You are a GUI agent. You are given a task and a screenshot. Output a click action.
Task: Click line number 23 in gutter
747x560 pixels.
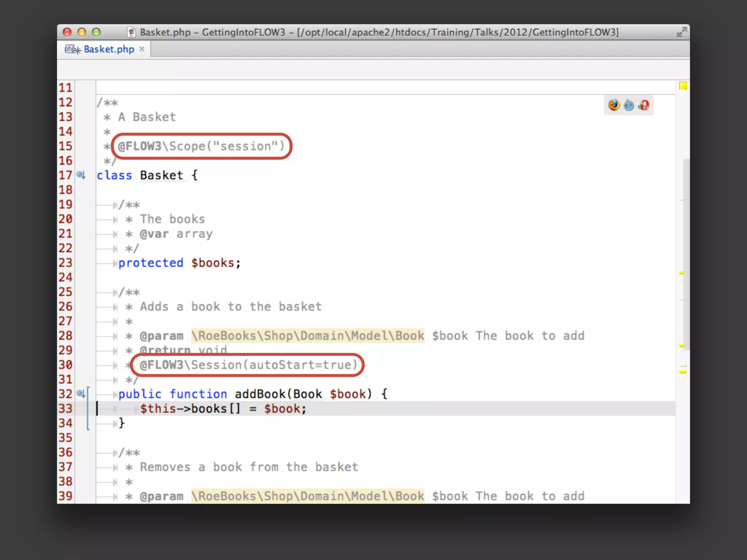[x=66, y=262]
